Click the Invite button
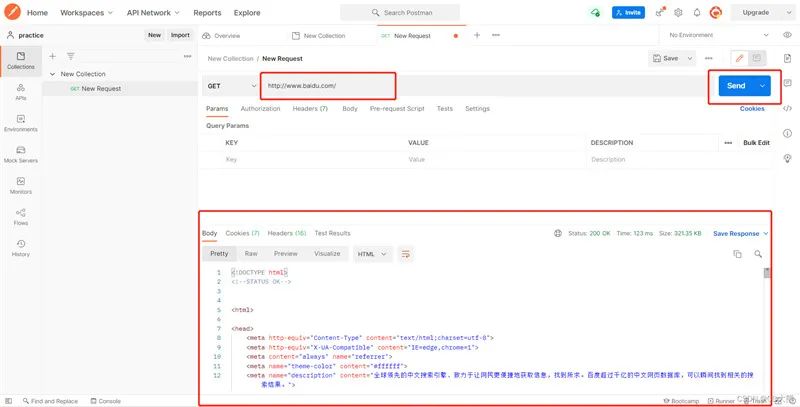The width and height of the screenshot is (800, 407). 628,13
